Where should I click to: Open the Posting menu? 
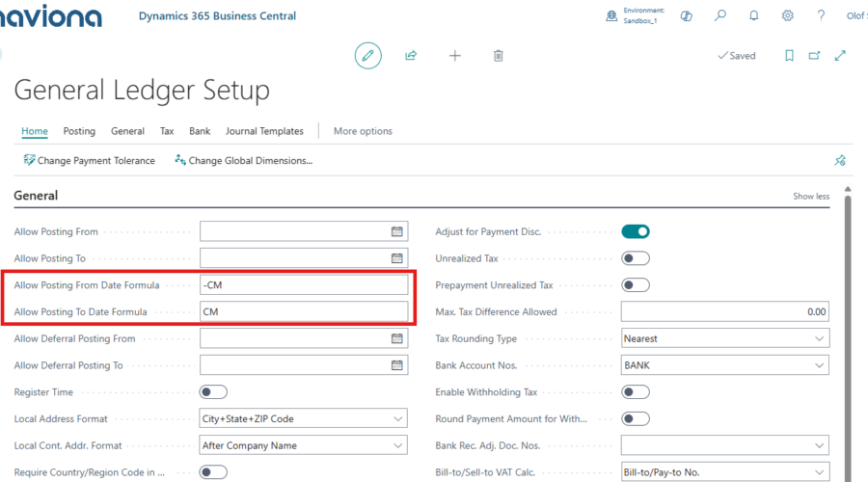[x=79, y=131]
